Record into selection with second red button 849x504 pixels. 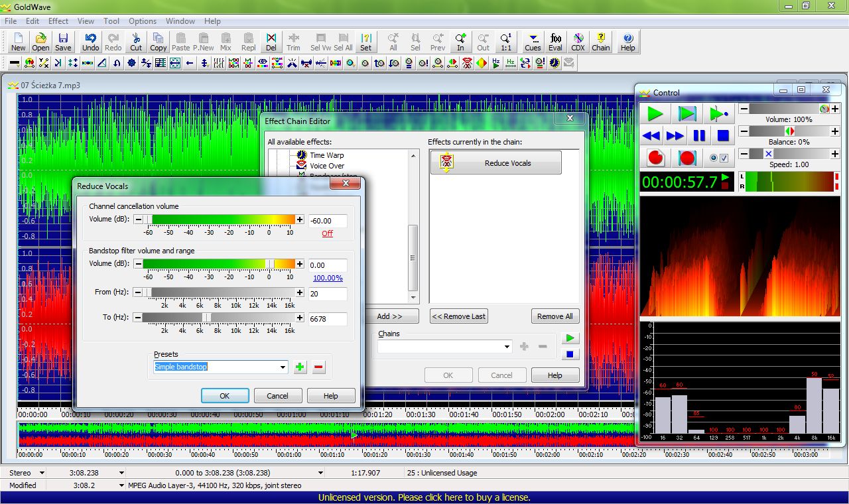point(687,158)
